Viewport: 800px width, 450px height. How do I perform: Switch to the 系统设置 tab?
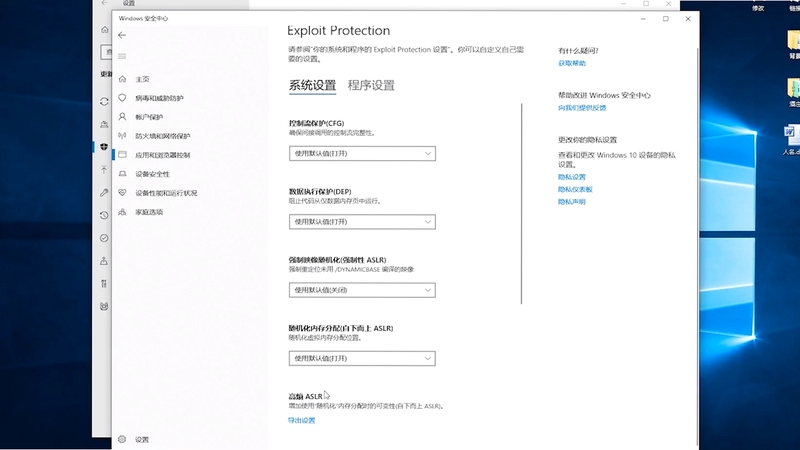click(312, 85)
